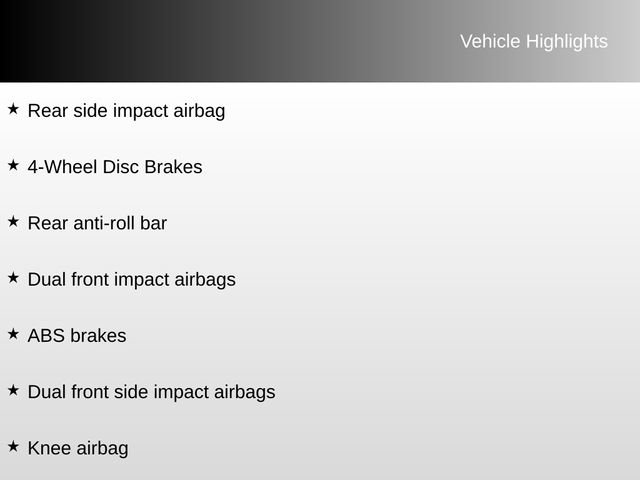Click the Dual front impact airbags item
This screenshot has height=480, width=640.
131,279
